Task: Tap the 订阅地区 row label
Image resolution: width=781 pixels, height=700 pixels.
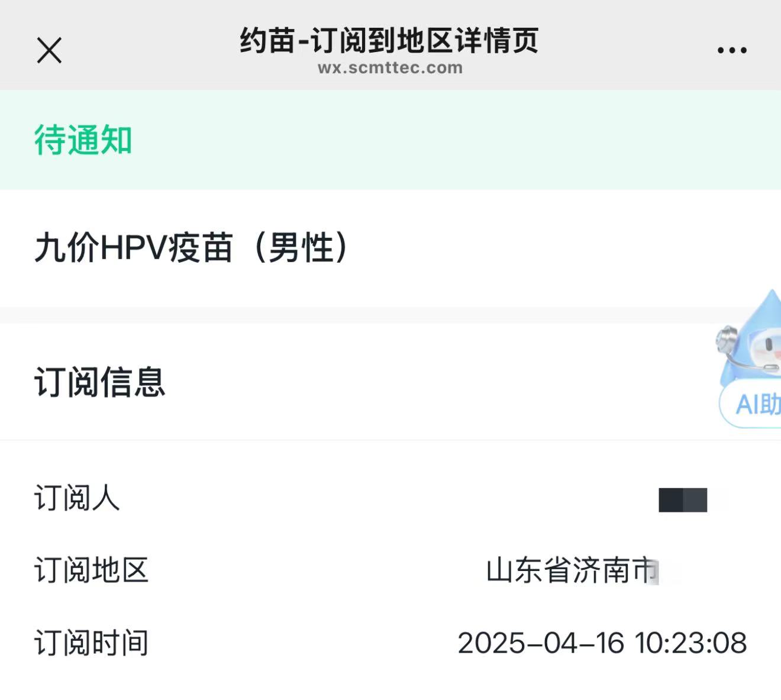Action: coord(91,570)
